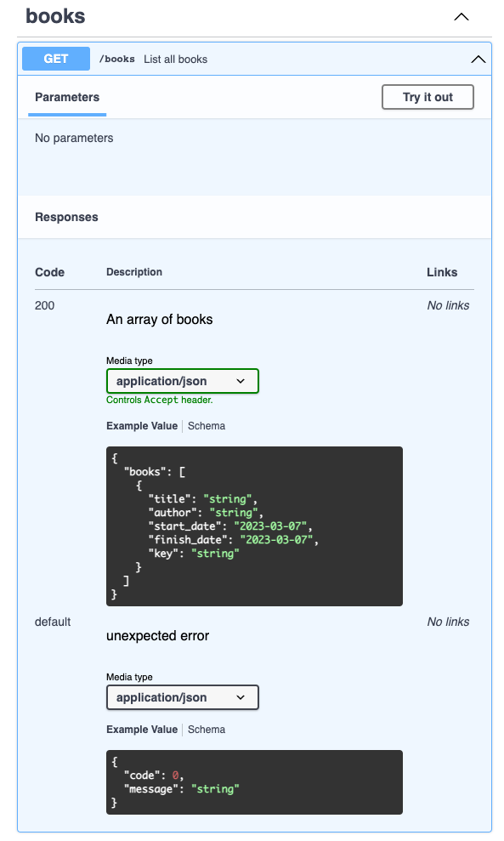Image resolution: width=504 pixels, height=841 pixels.
Task: Click the "title" line in books example
Action: 203,499
